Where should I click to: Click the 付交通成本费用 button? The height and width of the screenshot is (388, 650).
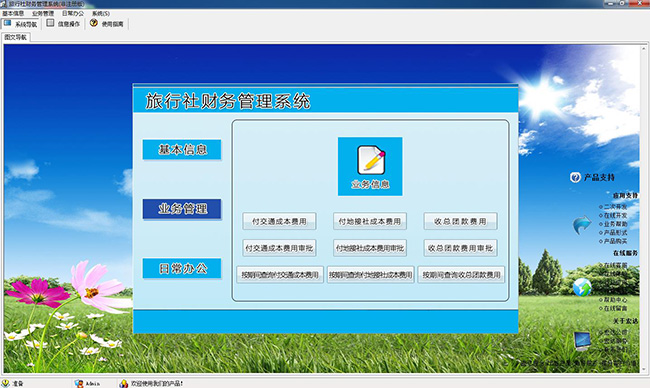[x=279, y=221]
